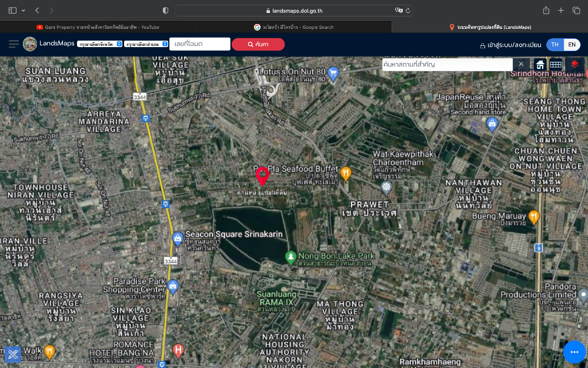Click the landsmaps.dol.go.th address bar
Viewport: 588px width, 368px height.
coord(294,11)
